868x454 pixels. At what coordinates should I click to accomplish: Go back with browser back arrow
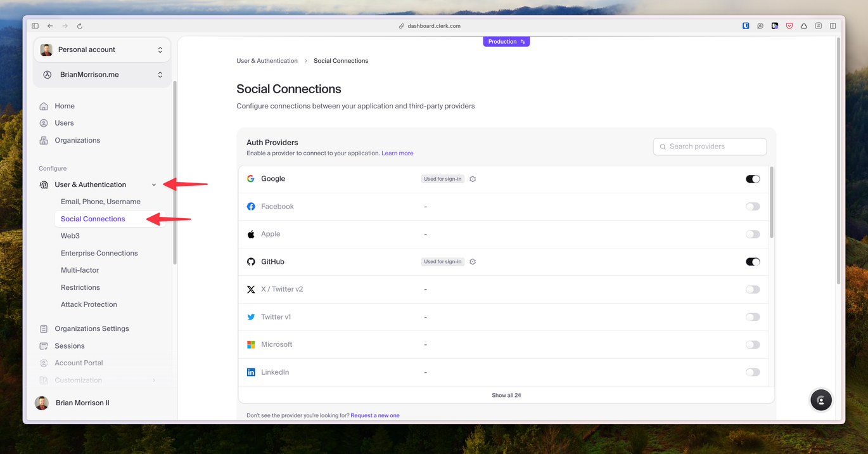click(x=50, y=26)
